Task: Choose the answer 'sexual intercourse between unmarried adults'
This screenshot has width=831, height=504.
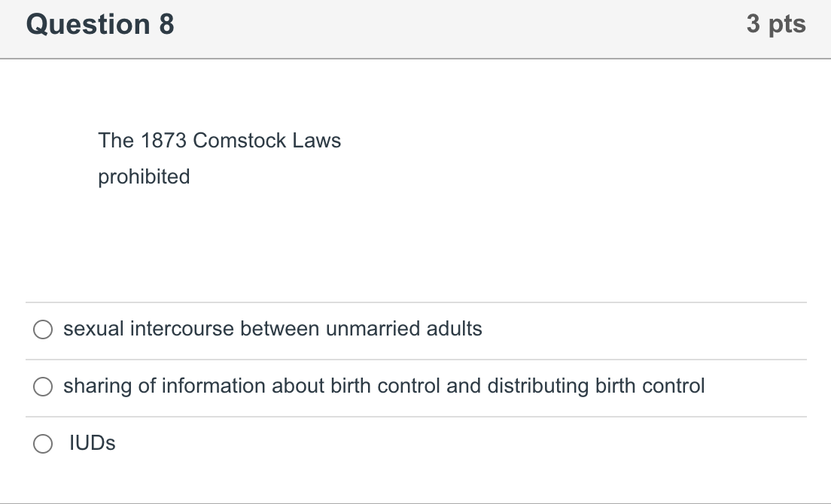Action: pyautogui.click(x=271, y=329)
